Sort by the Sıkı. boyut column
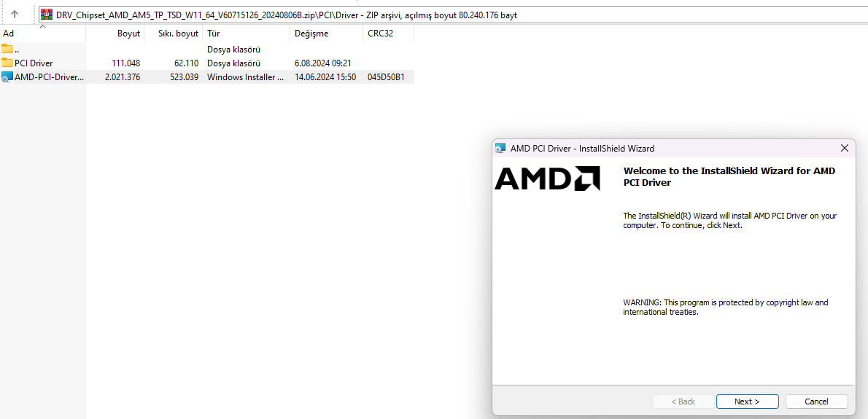Image resolution: width=868 pixels, height=419 pixels. click(x=174, y=34)
